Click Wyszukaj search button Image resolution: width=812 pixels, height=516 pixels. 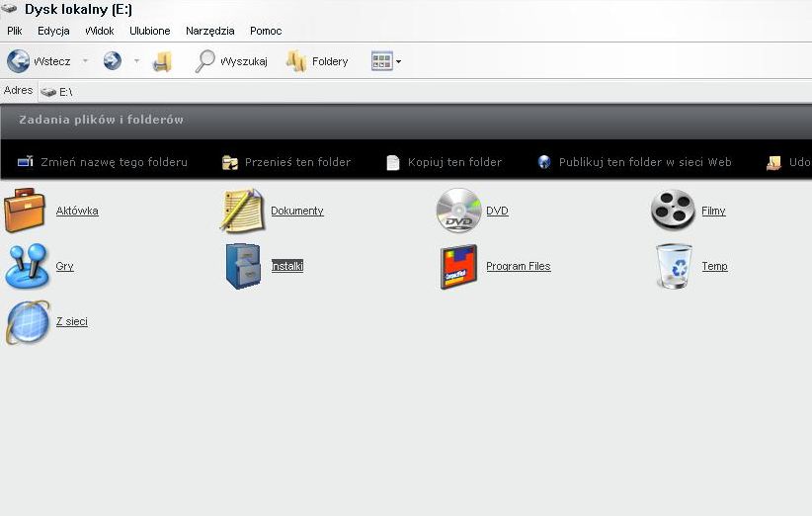231,61
